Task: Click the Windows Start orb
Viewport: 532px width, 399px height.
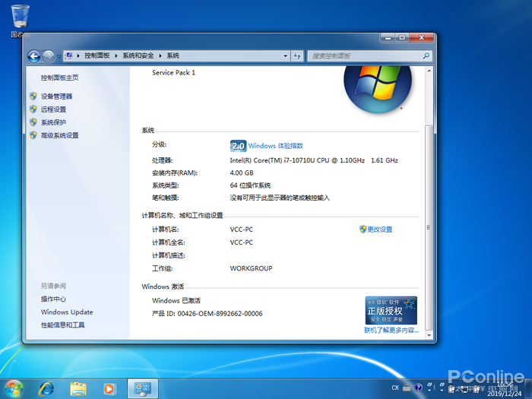Action: click(x=14, y=388)
